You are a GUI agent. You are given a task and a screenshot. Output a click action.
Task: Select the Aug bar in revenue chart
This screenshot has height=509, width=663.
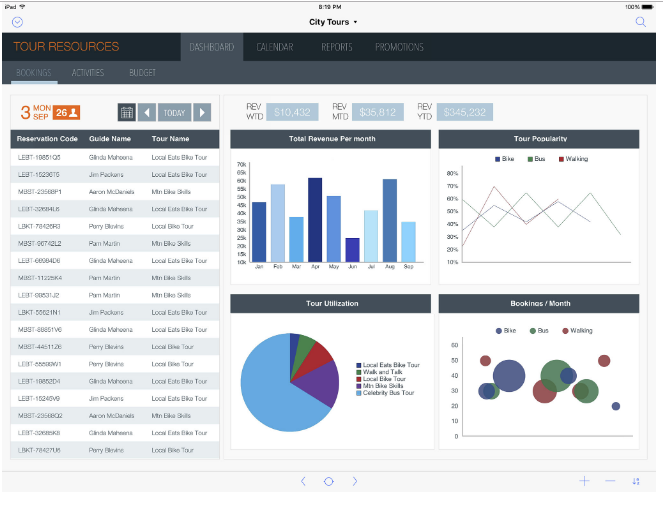(x=390, y=221)
